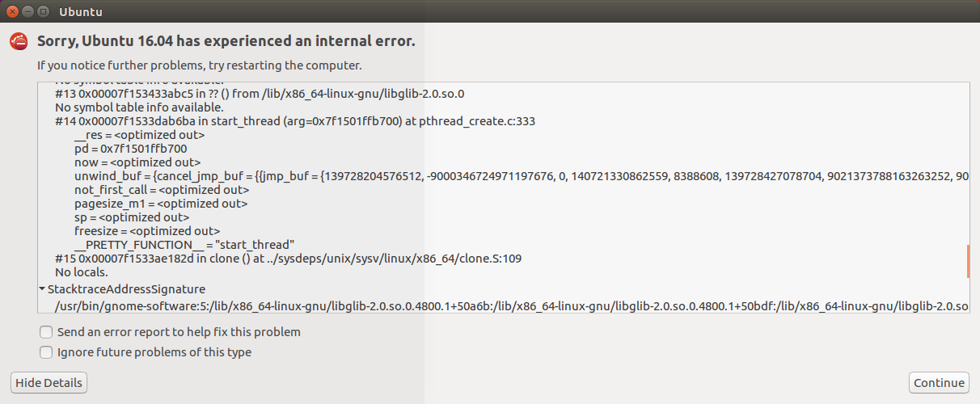Select the #14 start_thread stack frame line
980x404 pixels.
pyautogui.click(x=295, y=121)
